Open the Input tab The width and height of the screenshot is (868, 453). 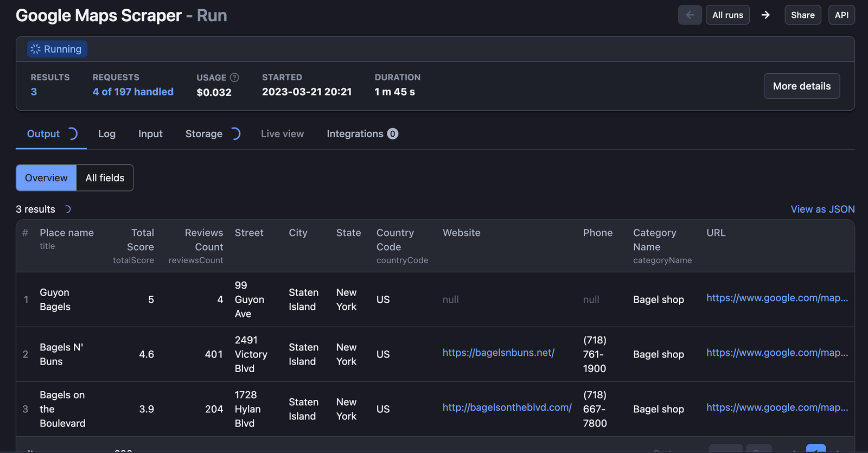[150, 134]
